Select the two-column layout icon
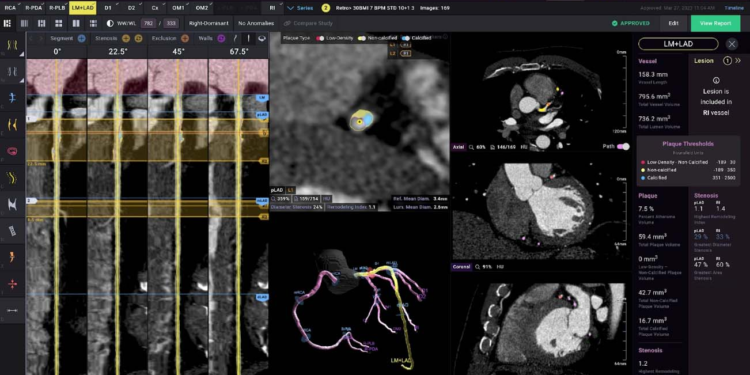750x375 pixels. tap(76, 23)
